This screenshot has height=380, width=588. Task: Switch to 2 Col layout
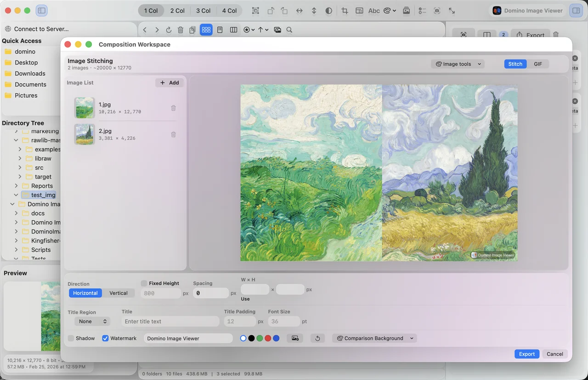click(177, 11)
